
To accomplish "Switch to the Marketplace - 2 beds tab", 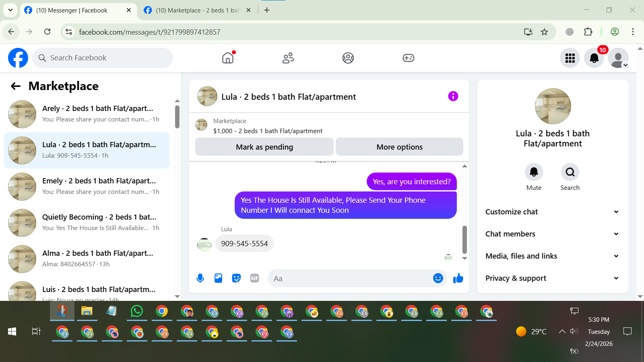I will pos(197,10).
